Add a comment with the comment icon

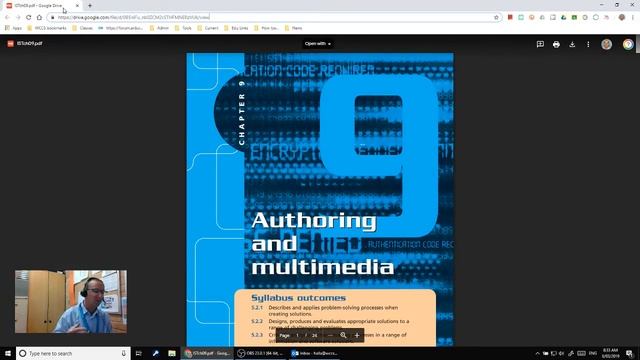coord(540,44)
